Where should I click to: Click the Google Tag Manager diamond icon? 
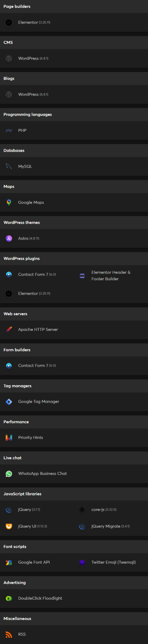[x=9, y=401]
